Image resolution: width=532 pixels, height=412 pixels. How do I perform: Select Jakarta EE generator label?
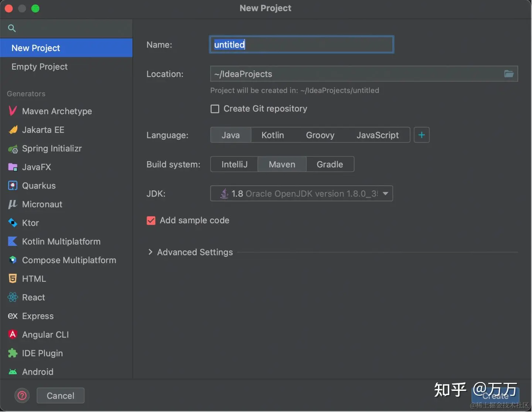point(43,130)
